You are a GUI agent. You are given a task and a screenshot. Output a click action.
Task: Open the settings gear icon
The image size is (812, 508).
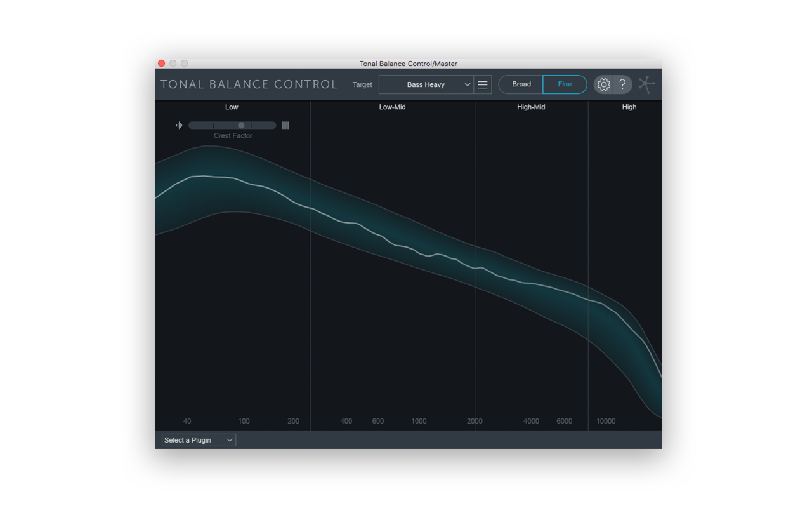[603, 84]
